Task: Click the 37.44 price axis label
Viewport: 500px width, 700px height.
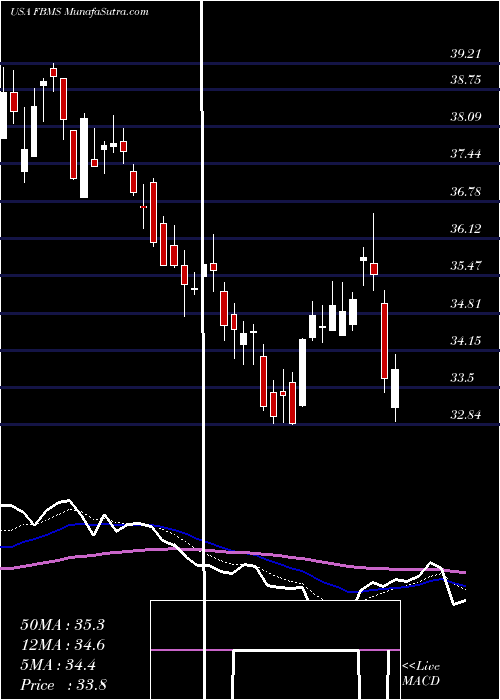Action: pyautogui.click(x=465, y=154)
